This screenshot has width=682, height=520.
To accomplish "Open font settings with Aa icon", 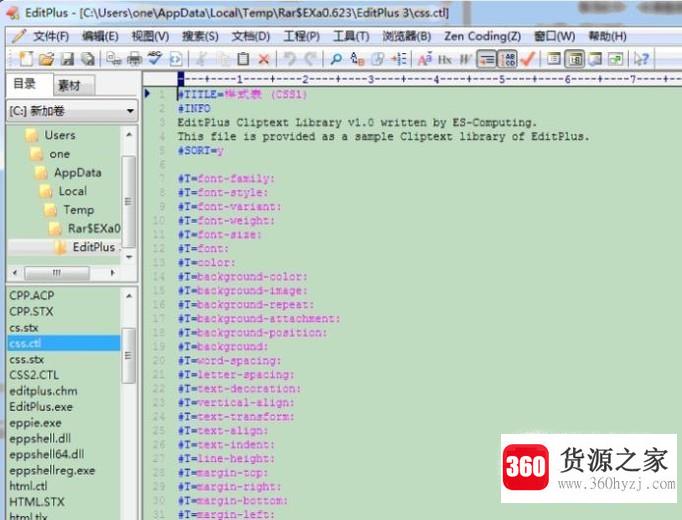I will point(425,59).
